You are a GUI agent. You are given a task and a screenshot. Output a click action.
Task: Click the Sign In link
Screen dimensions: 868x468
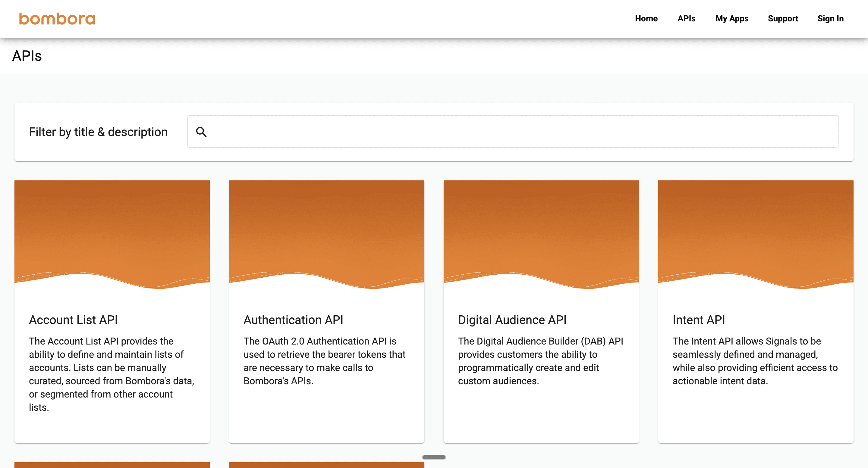click(x=830, y=18)
